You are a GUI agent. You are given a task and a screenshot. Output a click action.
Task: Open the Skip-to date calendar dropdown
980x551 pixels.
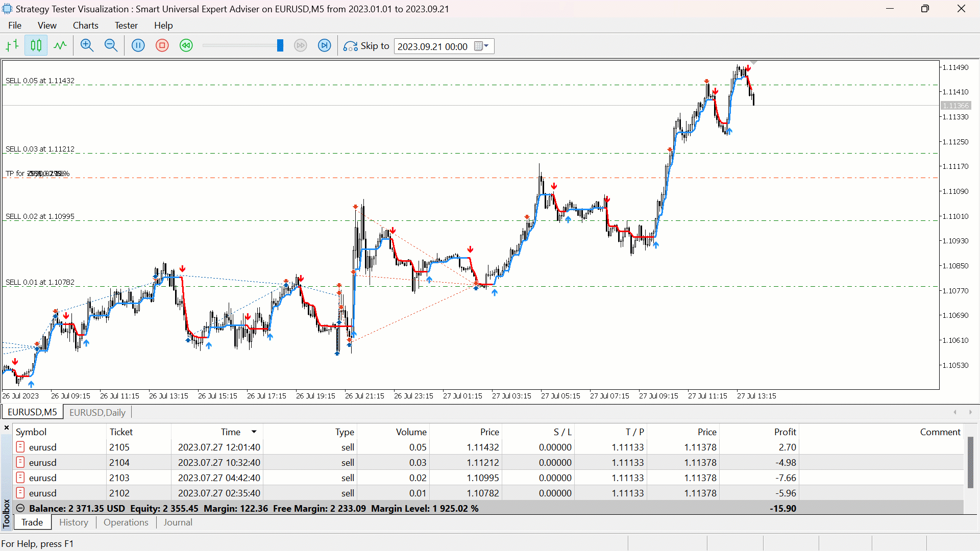(x=482, y=46)
